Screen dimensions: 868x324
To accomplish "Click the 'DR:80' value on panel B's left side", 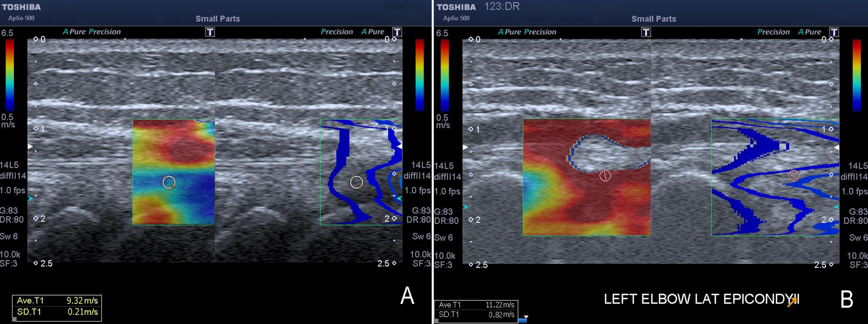I will tap(446, 221).
